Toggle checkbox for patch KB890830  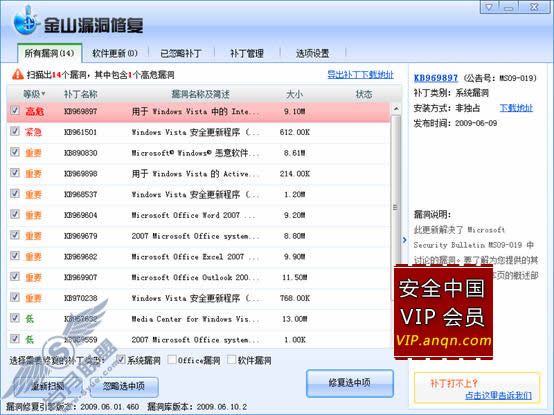pos(15,152)
